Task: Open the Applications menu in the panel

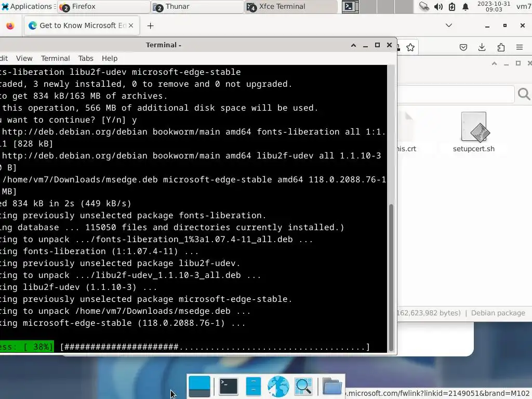Action: click(x=29, y=6)
